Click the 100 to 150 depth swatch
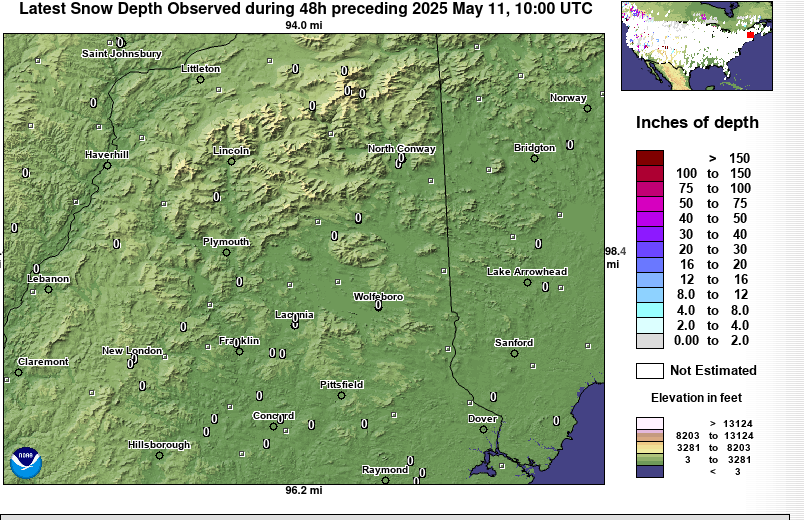Screen dimensions: 804x520 [650, 173]
